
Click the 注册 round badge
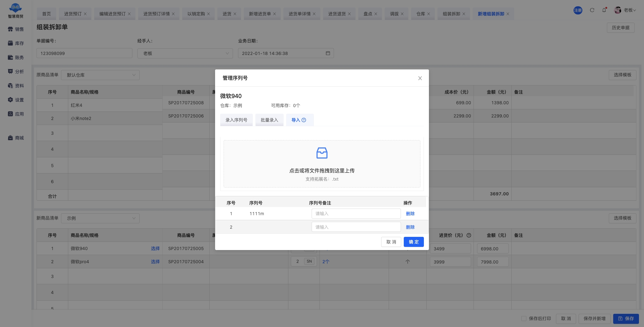click(x=578, y=10)
